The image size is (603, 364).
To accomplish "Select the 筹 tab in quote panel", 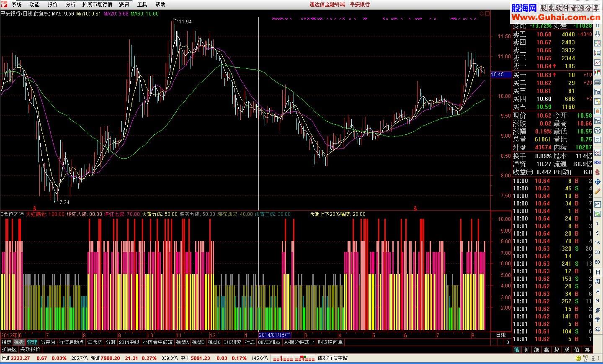I will pyautogui.click(x=587, y=350).
